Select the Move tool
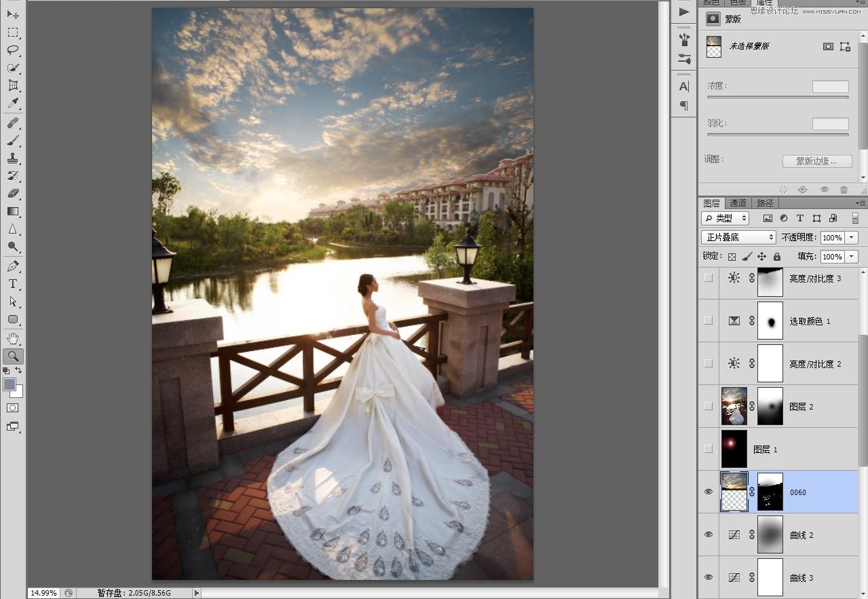This screenshot has height=599, width=868. pyautogui.click(x=13, y=14)
